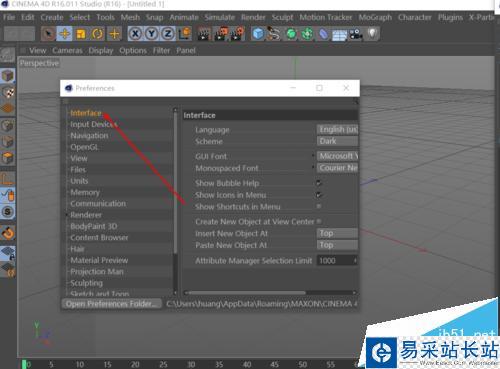Image resolution: width=500 pixels, height=369 pixels.
Task: Add a camera object from toolbar
Action: click(x=356, y=34)
